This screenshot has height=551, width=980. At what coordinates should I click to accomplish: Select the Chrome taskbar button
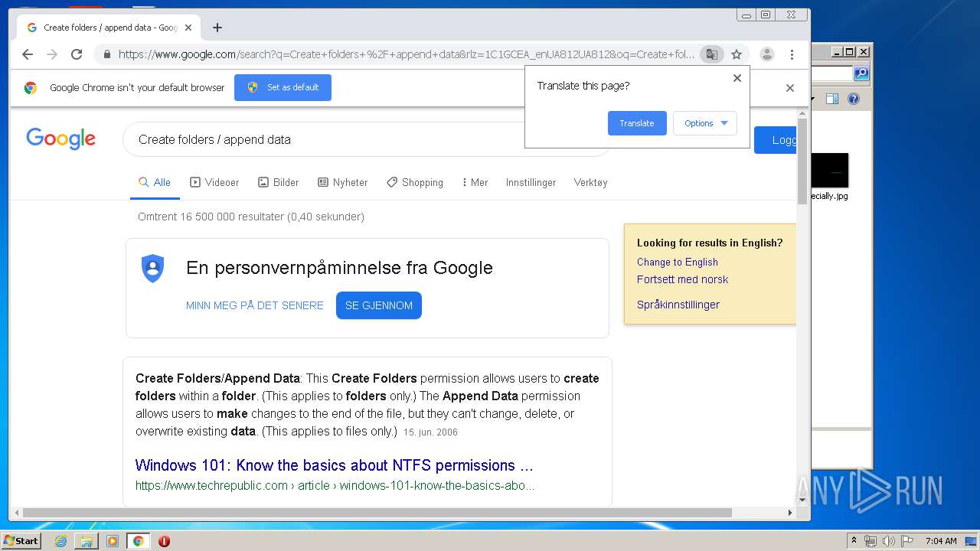point(138,541)
